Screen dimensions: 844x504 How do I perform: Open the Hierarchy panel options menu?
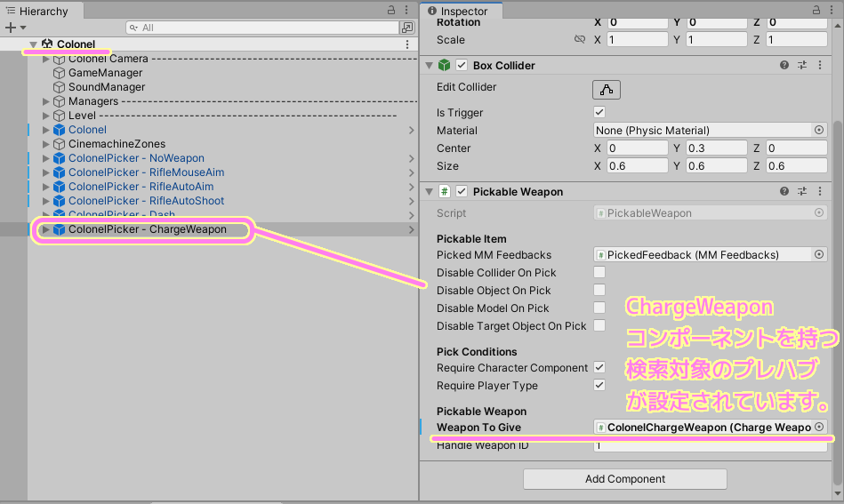coord(406,10)
